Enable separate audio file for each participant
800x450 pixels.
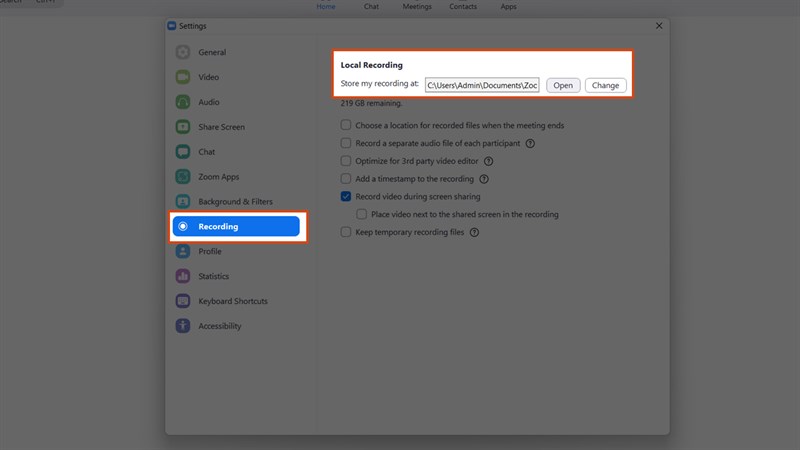tap(346, 143)
